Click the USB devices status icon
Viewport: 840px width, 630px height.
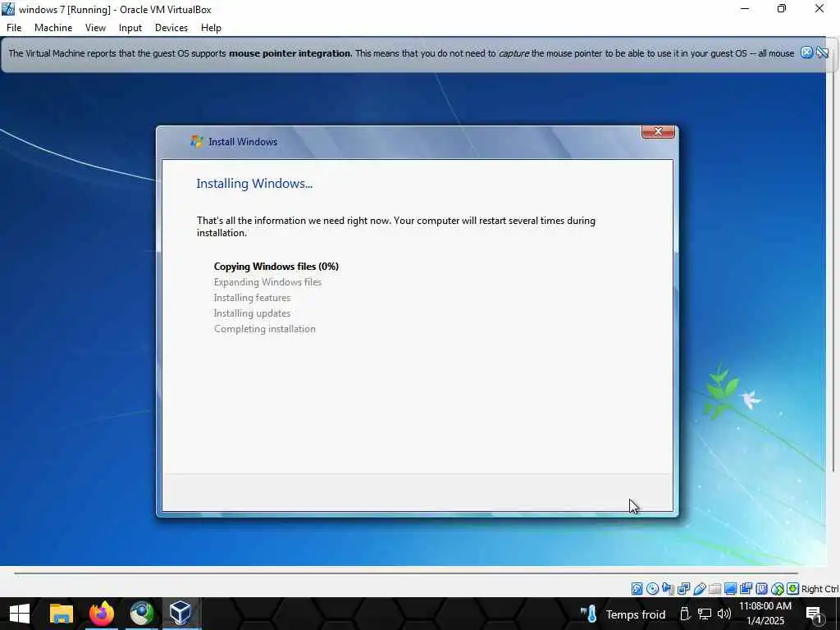699,589
